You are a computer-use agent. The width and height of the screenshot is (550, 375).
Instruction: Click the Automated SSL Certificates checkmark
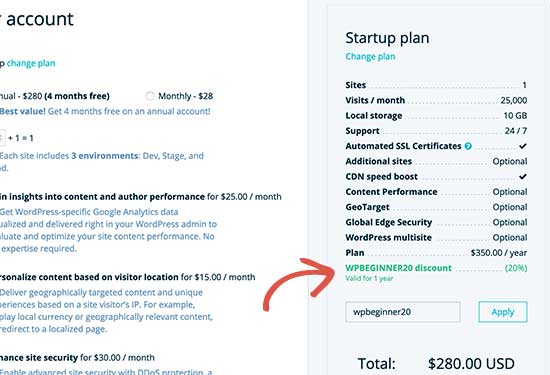pos(523,146)
